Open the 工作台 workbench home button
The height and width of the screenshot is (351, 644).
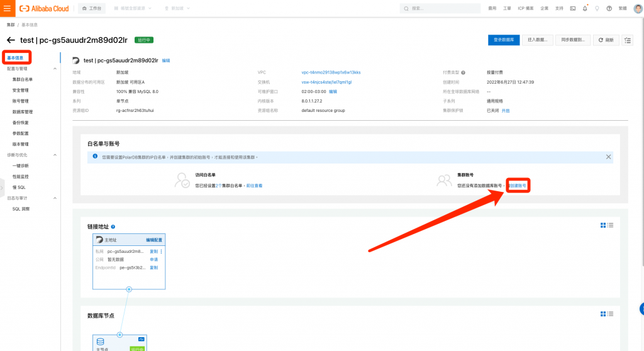point(92,8)
